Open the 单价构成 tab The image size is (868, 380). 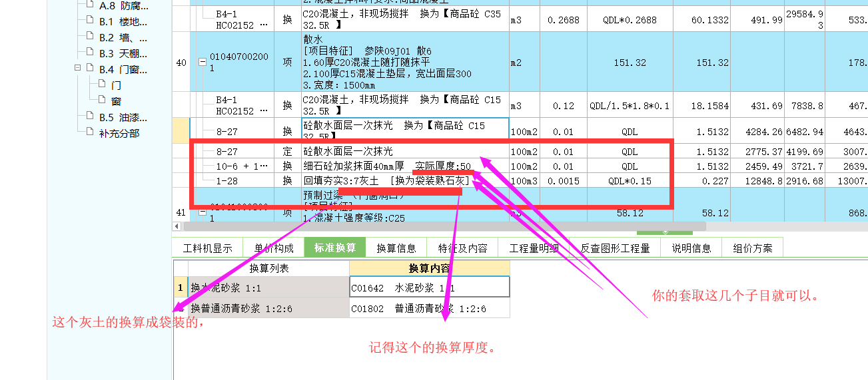click(x=274, y=248)
